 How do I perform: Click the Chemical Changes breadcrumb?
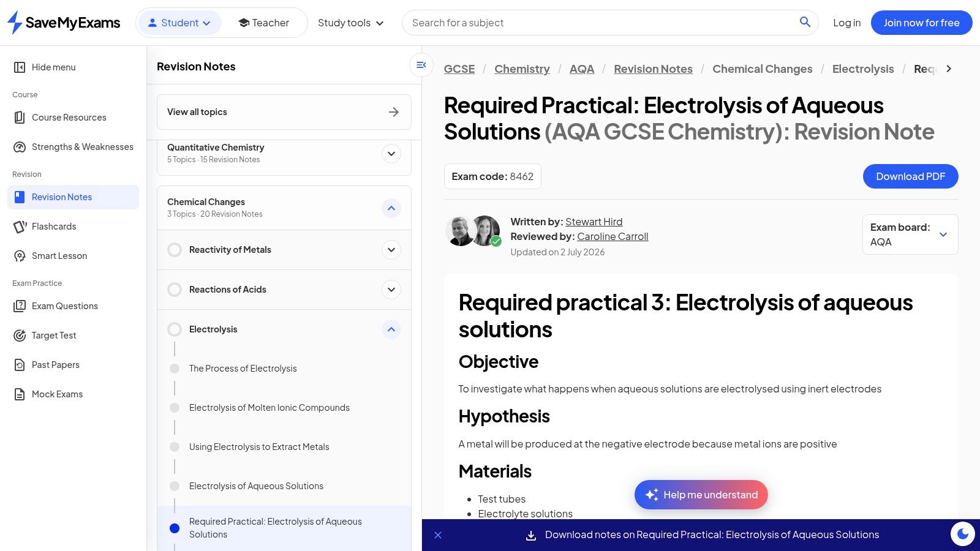click(763, 69)
